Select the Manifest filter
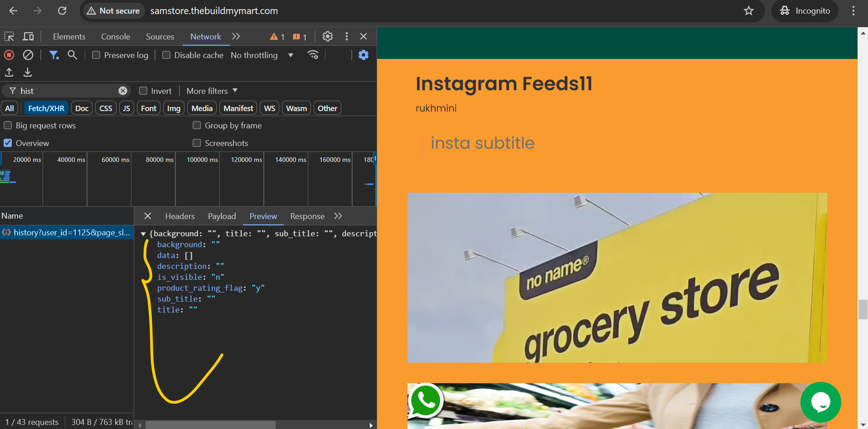Viewport: 868px width, 429px height. [x=238, y=108]
